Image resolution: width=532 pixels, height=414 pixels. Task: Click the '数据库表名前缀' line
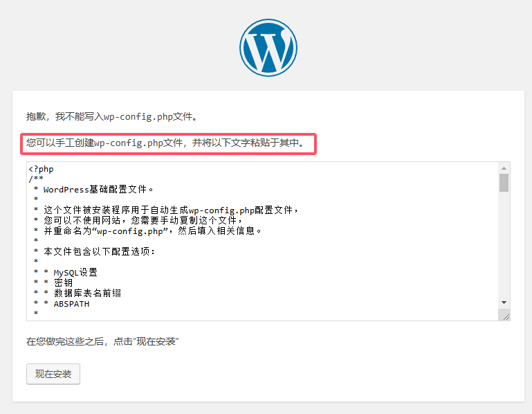point(77,293)
